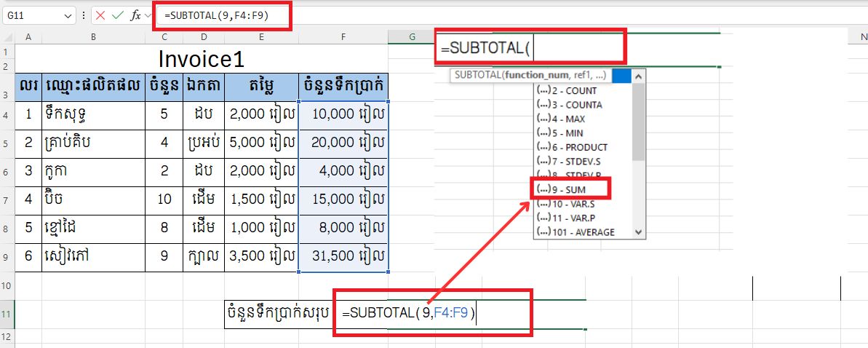
Task: Confirm formula with the Enter checkmark icon
Action: pos(117,15)
